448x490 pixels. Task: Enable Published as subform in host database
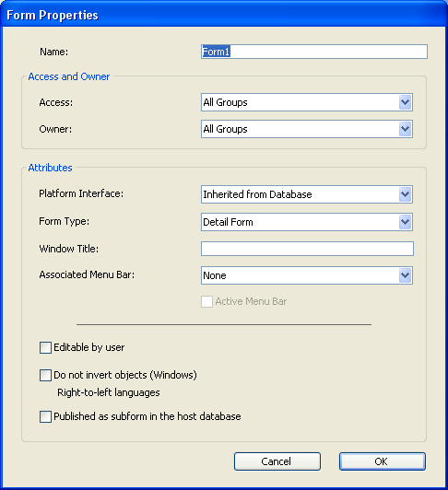click(45, 416)
